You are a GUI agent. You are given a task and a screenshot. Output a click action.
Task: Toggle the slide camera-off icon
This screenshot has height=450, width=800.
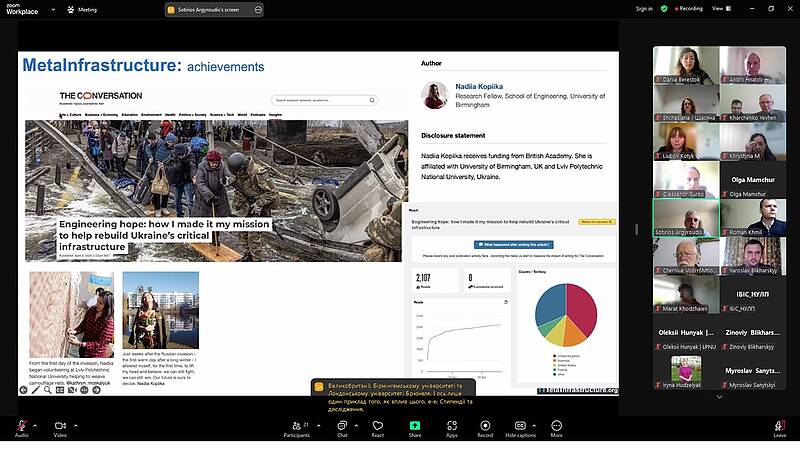(x=72, y=390)
